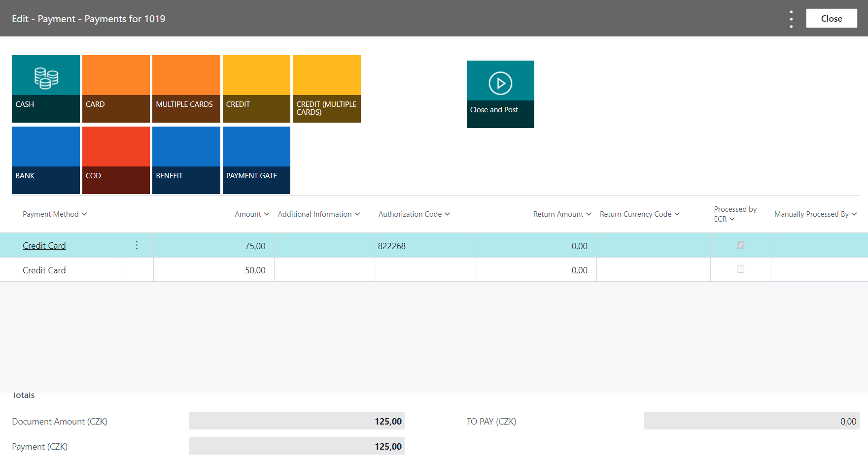This screenshot has height=460, width=868.
Task: Run the Close and Post action
Action: coord(500,94)
